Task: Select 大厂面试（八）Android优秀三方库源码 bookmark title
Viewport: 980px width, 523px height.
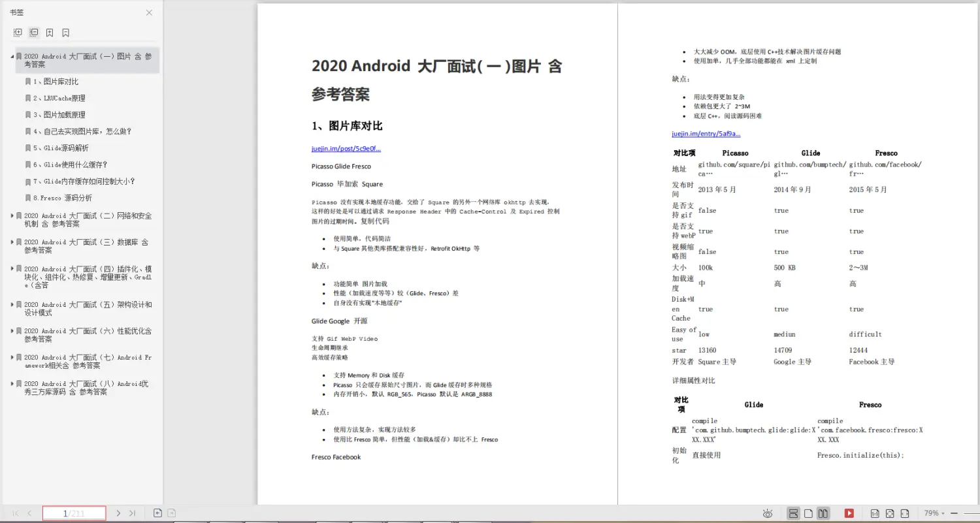Action: (86, 388)
